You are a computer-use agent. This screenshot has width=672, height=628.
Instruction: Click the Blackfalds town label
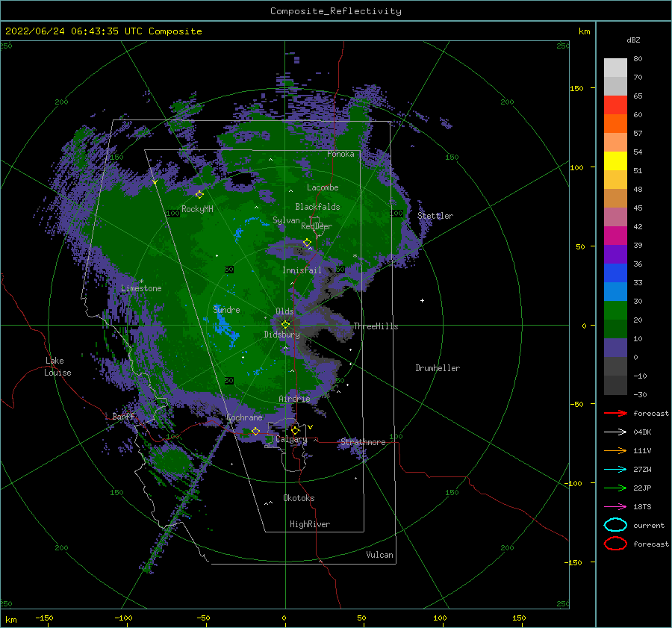[317, 207]
